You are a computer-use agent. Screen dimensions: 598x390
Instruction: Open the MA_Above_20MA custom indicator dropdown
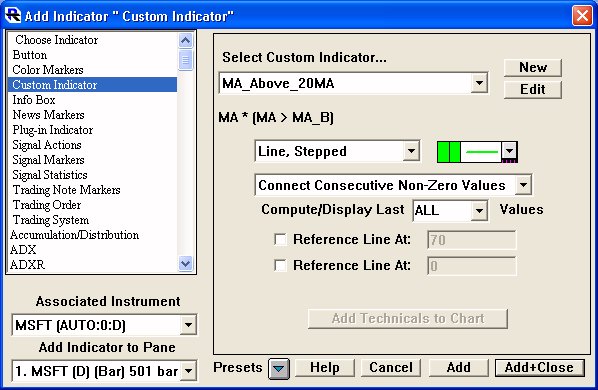click(479, 83)
